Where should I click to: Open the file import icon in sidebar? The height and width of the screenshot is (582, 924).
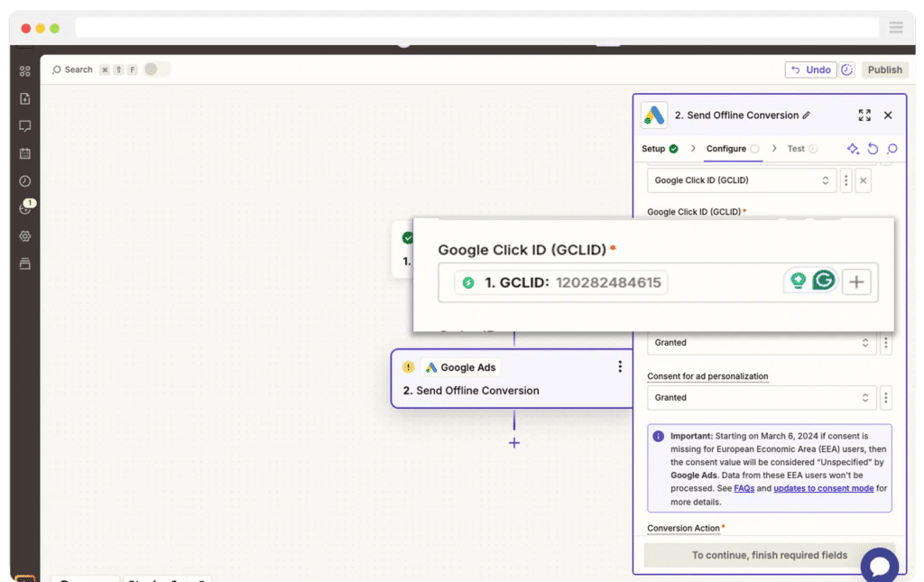[x=24, y=99]
